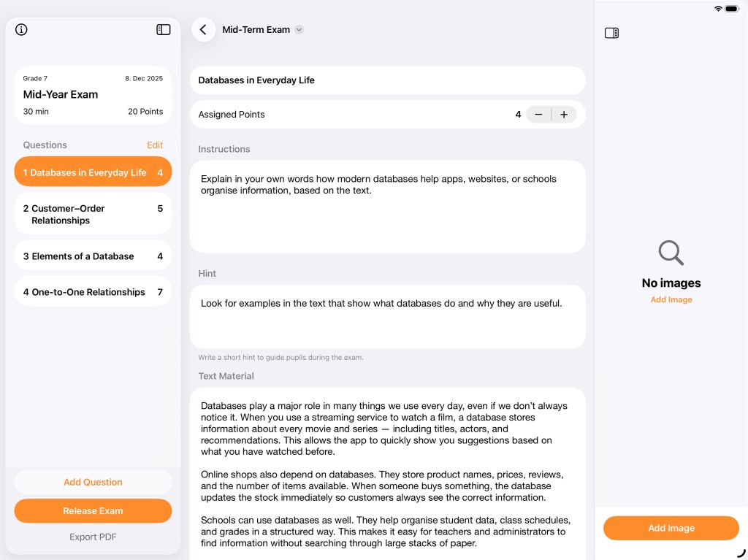Open the Mid-Year Exam details card
Screen dimensions: 748x560
coord(93,95)
